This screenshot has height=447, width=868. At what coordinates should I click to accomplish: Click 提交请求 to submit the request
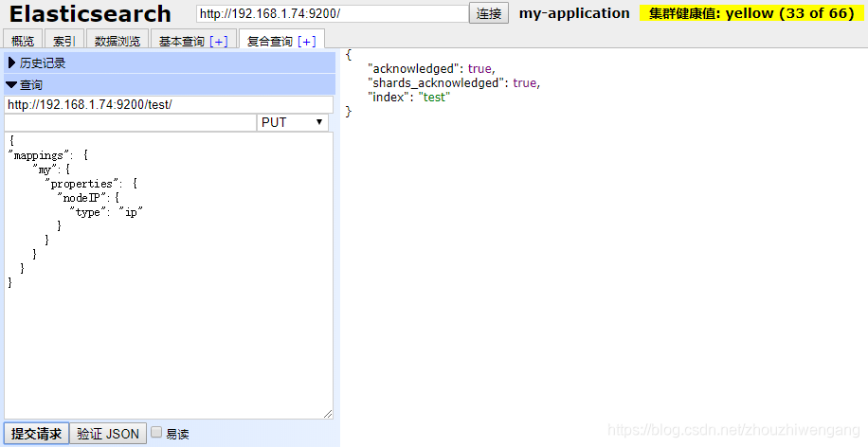coord(37,434)
